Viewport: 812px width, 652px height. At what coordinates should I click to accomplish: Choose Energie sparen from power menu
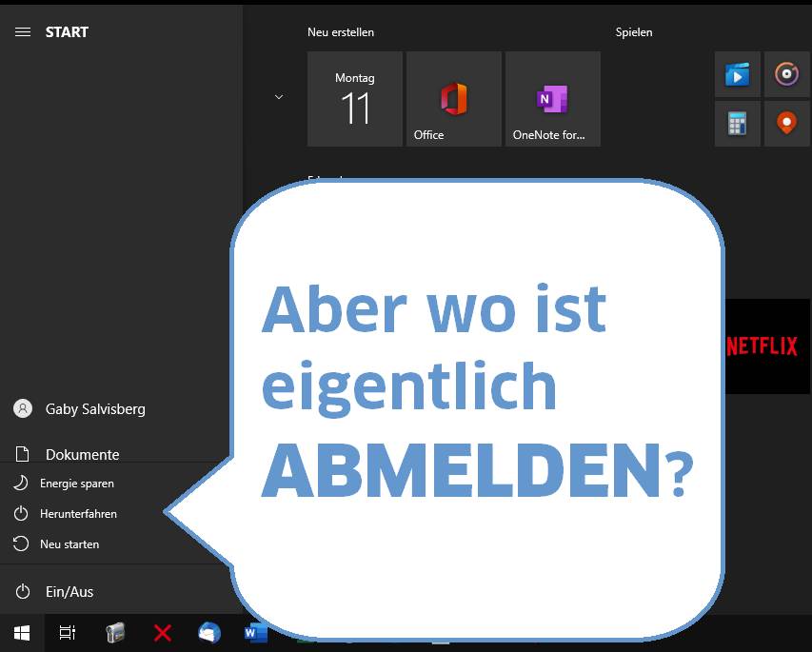click(77, 484)
